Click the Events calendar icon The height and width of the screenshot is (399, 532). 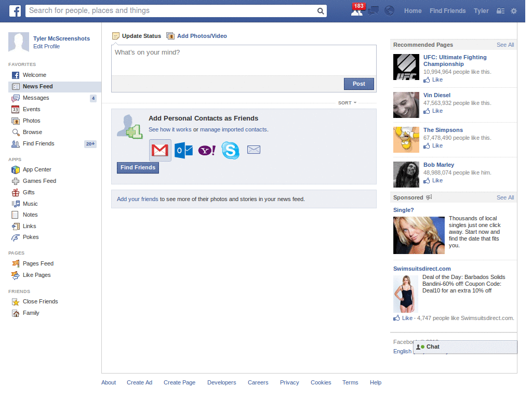click(16, 110)
